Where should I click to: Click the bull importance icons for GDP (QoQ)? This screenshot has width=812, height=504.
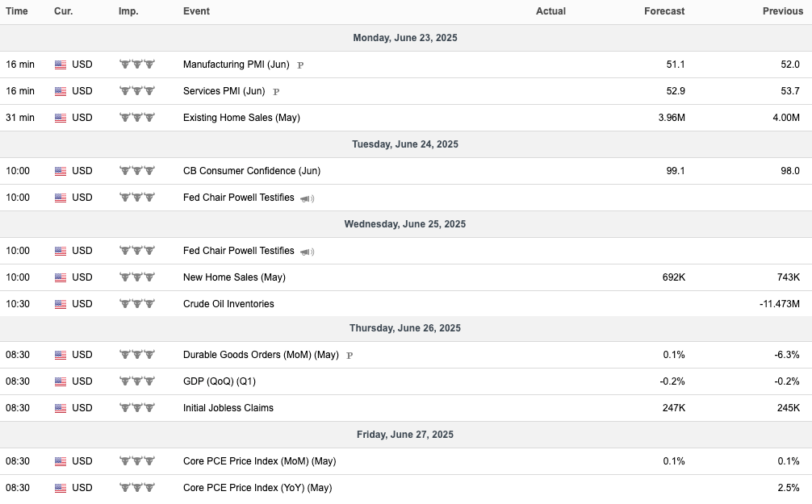(x=137, y=381)
